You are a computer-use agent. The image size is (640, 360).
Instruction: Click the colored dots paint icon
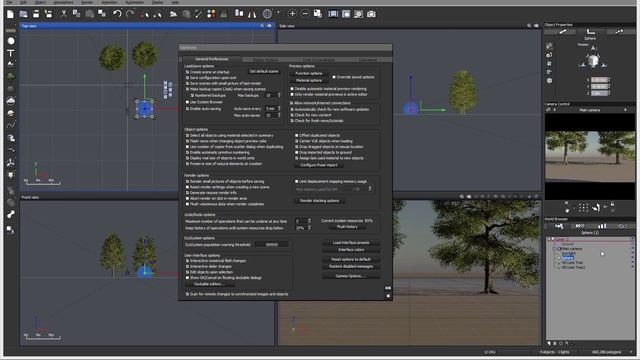(211, 14)
